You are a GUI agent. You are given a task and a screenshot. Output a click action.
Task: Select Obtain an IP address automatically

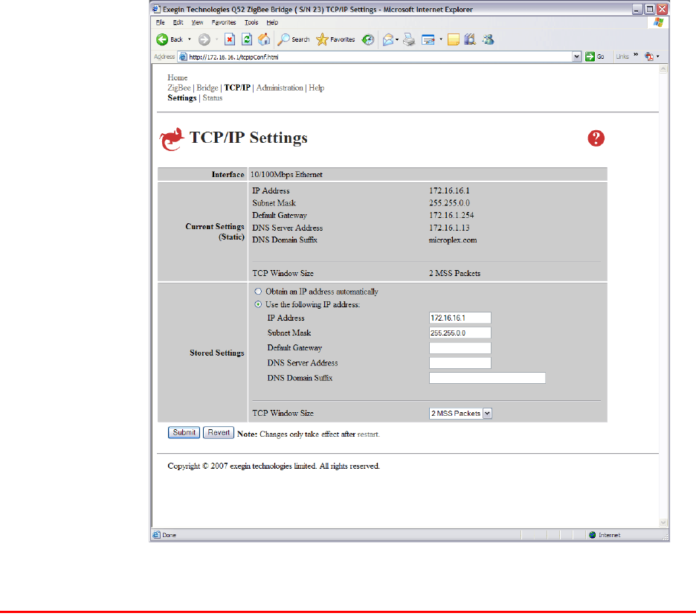pyautogui.click(x=258, y=292)
